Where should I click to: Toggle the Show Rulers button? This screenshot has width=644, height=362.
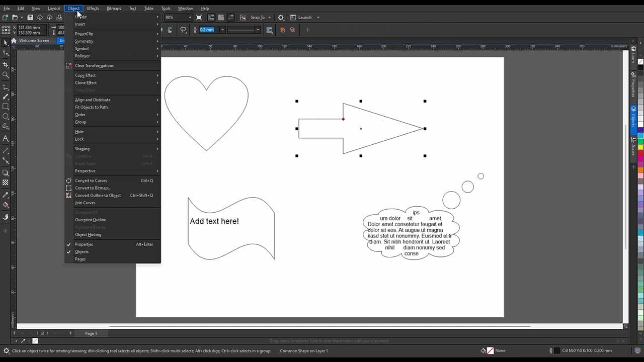click(211, 18)
